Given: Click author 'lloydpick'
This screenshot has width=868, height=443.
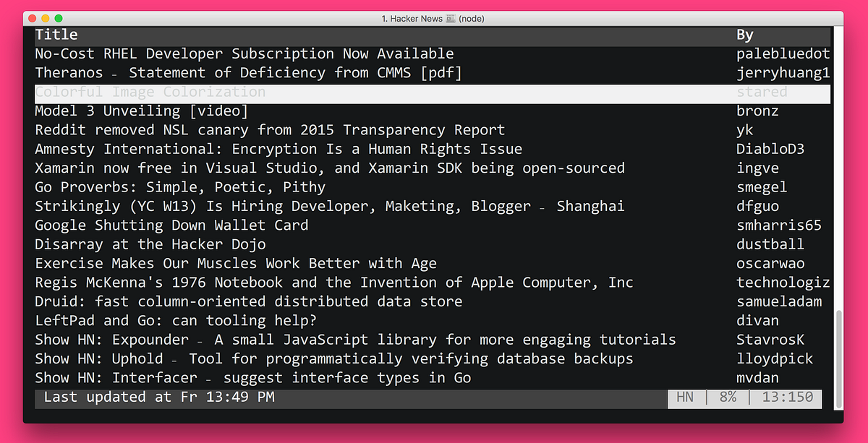Looking at the screenshot, I should tap(775, 358).
